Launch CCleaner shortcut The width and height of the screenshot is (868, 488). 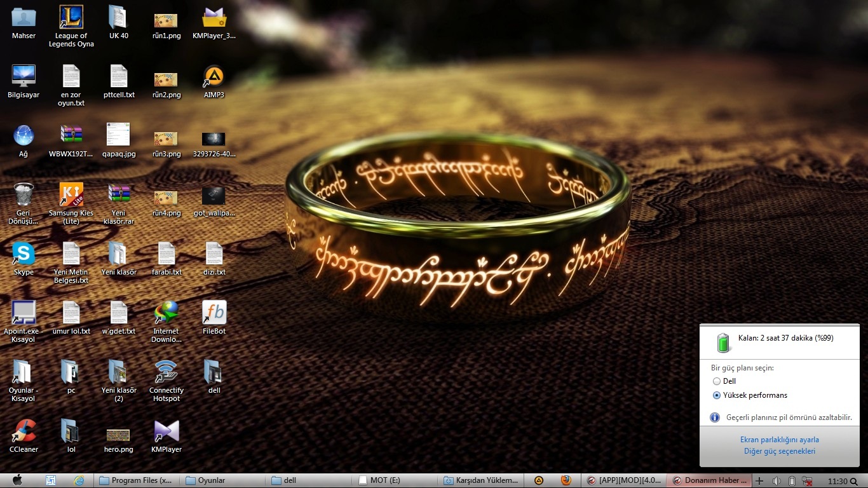click(24, 437)
